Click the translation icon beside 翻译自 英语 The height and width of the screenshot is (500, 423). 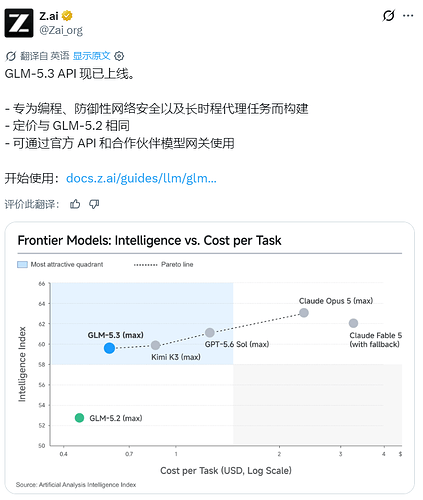coord(10,56)
